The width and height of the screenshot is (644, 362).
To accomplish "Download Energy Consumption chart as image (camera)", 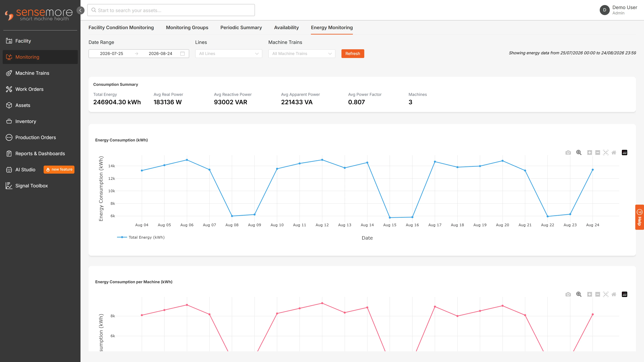I will click(568, 153).
